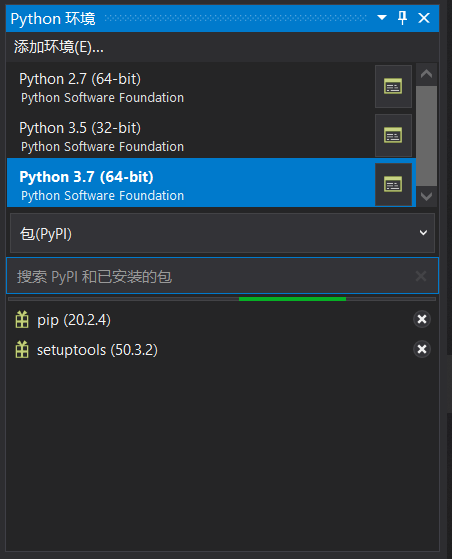Open the 包(PyPI) view dropdown
The height and width of the screenshot is (559, 452).
pyautogui.click(x=222, y=233)
